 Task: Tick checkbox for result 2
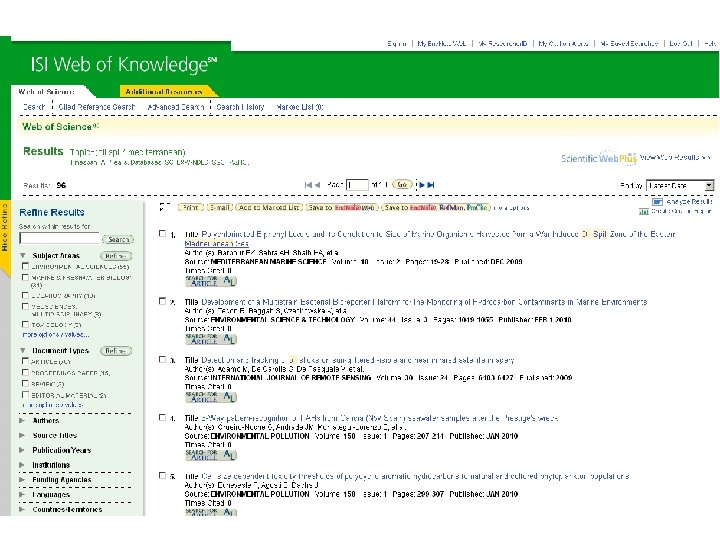click(162, 301)
